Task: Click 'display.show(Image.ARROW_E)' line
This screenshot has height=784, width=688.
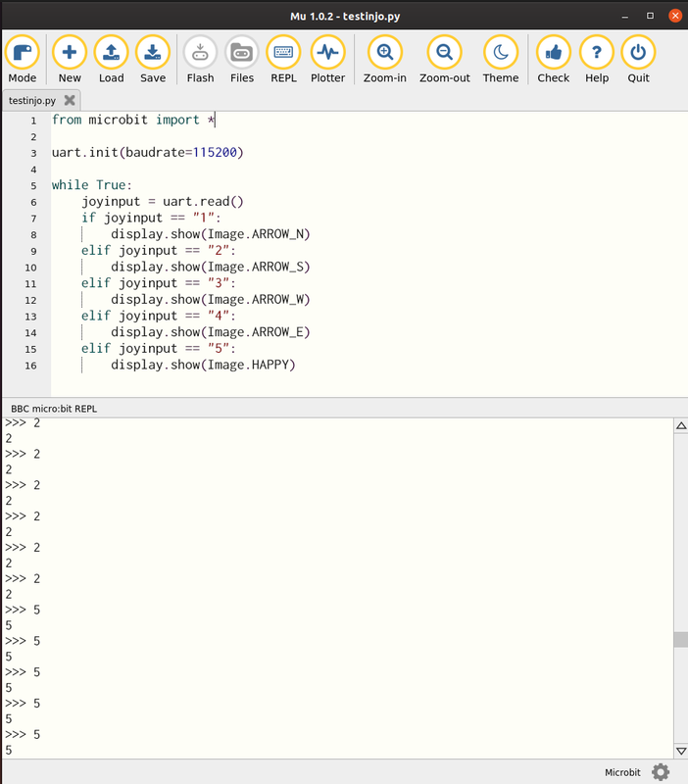Action: (x=211, y=332)
